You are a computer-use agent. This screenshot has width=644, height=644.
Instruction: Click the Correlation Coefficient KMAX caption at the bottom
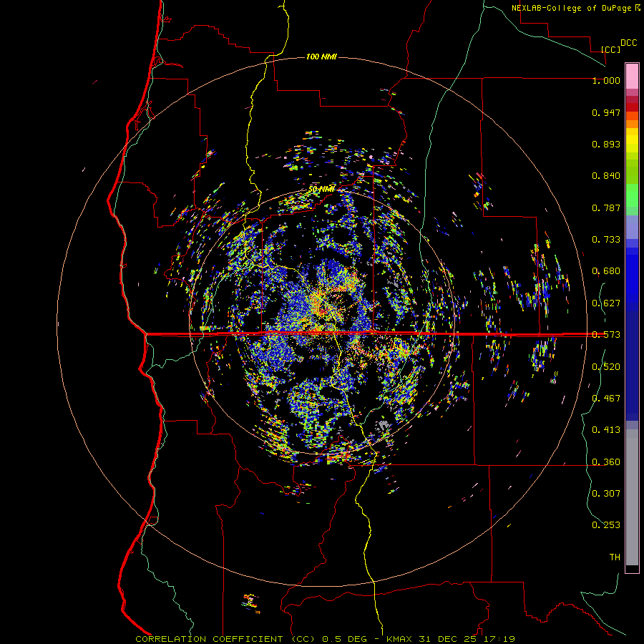325,639
